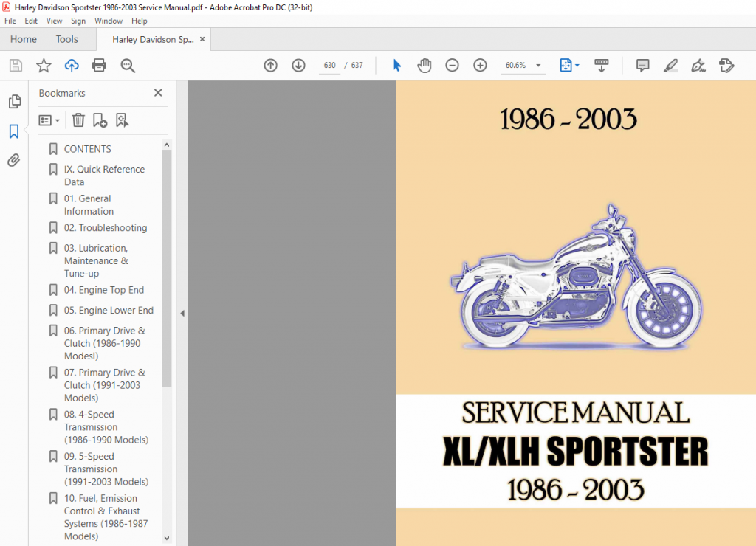Go to 05. Engine Lower End bookmark
Screen dimensions: 756x546
pos(109,310)
